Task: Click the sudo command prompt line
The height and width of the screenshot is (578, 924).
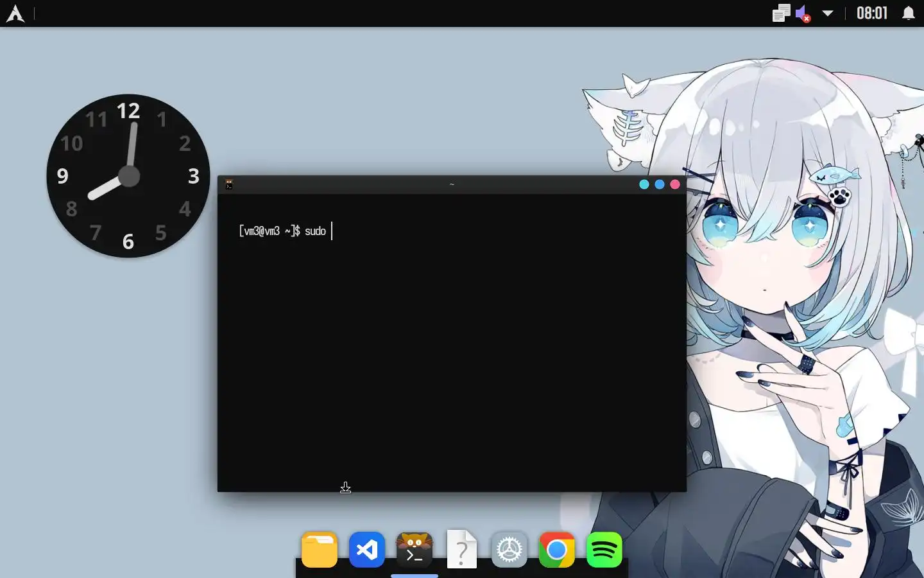Action: 285,231
